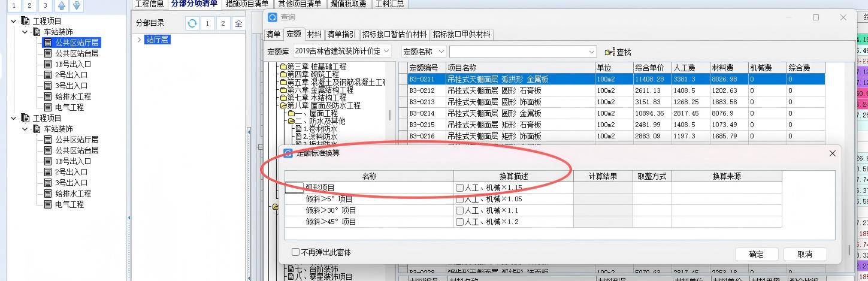
Task: Maximize the 查询 dialog window
Action: click(x=816, y=18)
